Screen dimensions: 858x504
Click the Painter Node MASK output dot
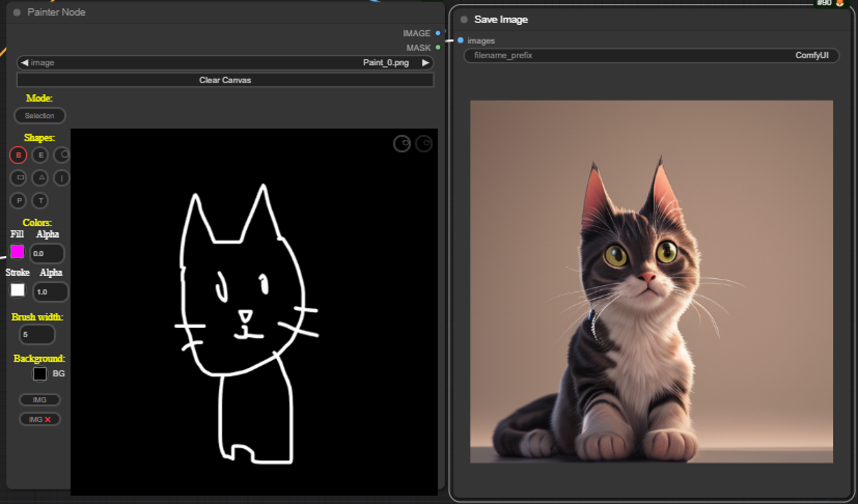tap(438, 48)
